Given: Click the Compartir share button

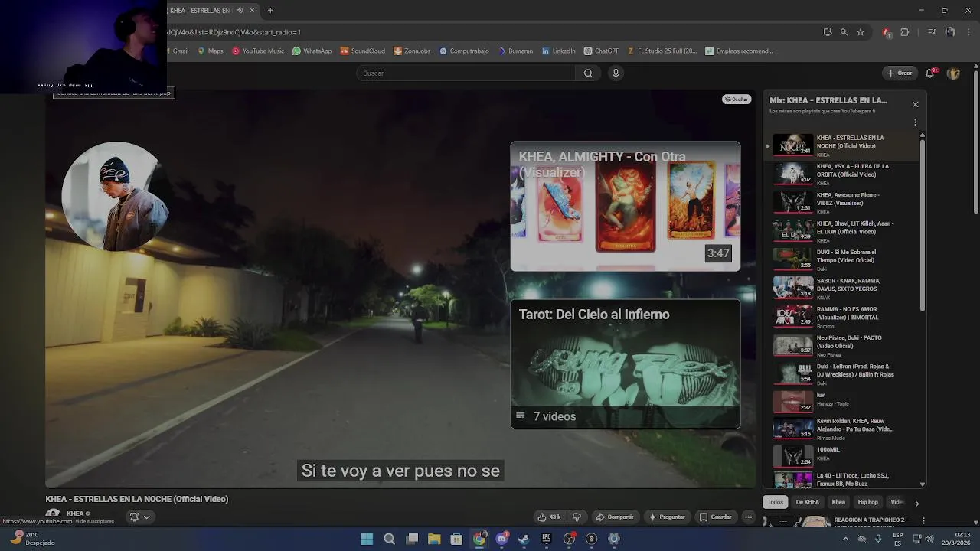Looking at the screenshot, I should 615,517.
